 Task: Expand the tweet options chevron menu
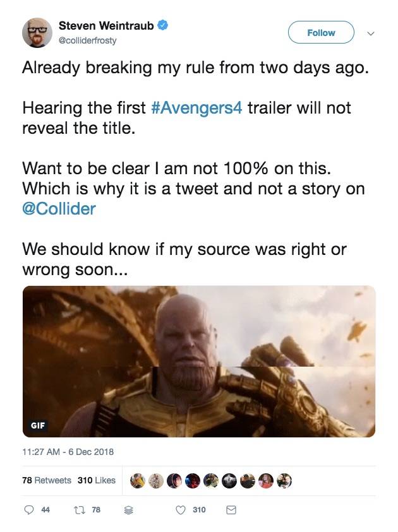click(x=371, y=33)
